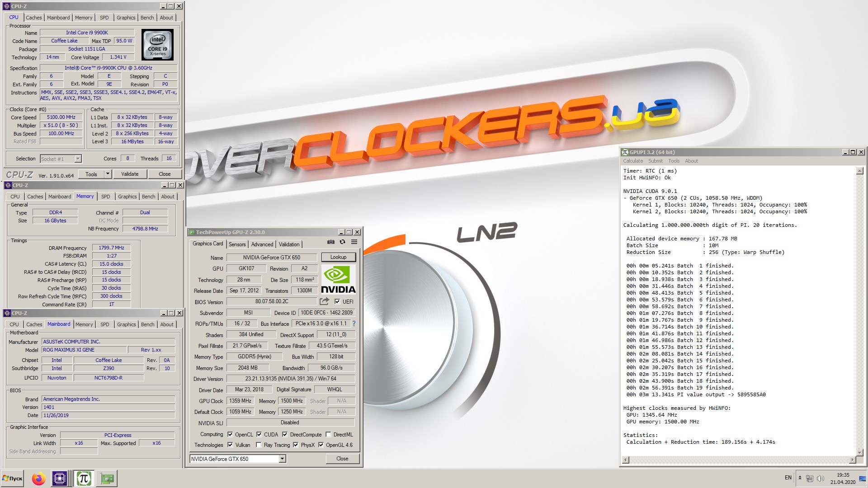Toggle the OpenCL checkbox

pos(230,434)
